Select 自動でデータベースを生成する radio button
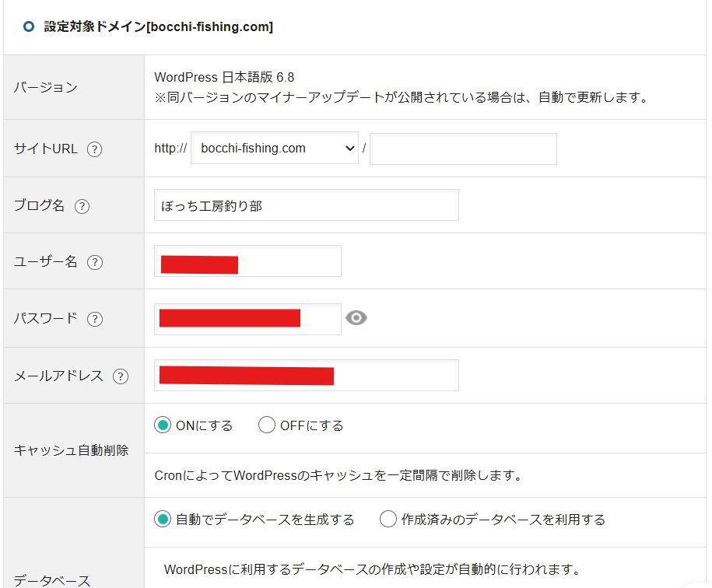The width and height of the screenshot is (712, 588). tap(163, 520)
